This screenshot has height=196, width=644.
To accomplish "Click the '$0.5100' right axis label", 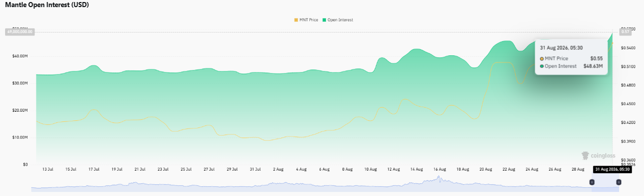I will click(x=628, y=67).
